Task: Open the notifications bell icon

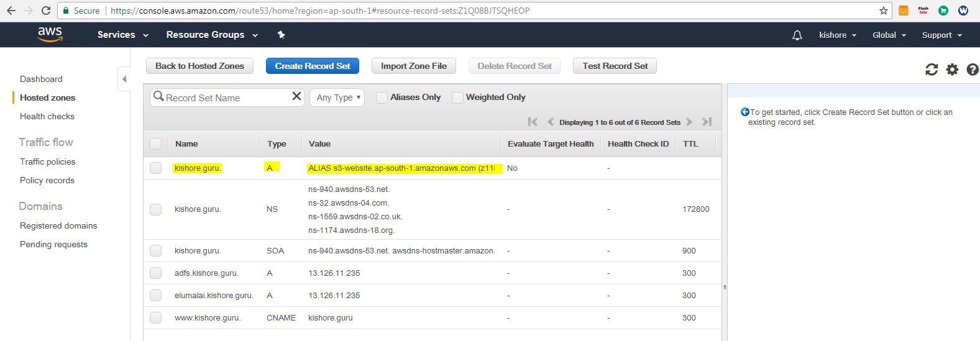Action: (797, 35)
